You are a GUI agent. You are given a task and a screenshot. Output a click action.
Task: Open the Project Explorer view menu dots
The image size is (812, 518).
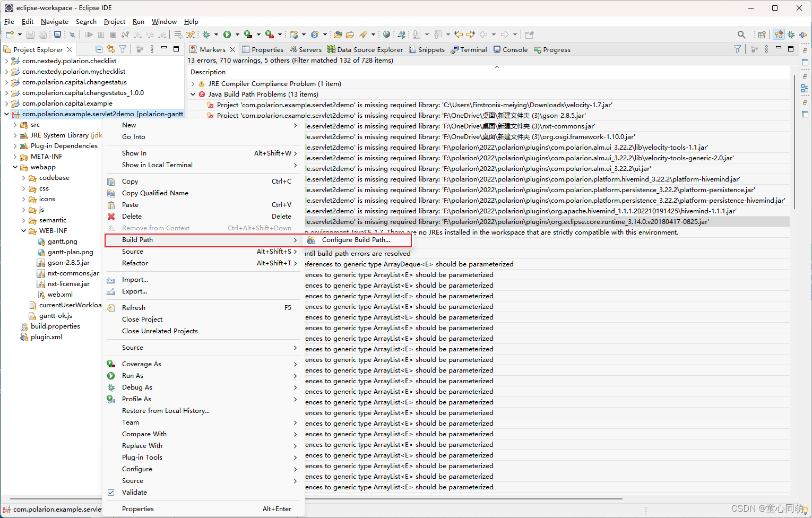[x=152, y=49]
